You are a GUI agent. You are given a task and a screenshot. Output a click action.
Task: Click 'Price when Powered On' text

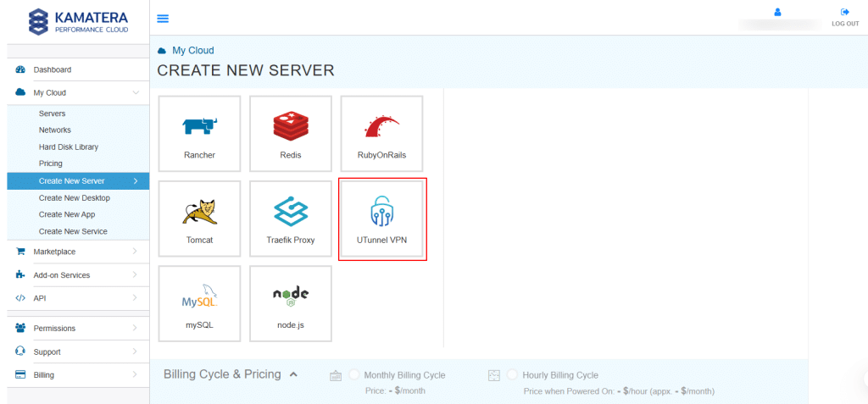619,391
